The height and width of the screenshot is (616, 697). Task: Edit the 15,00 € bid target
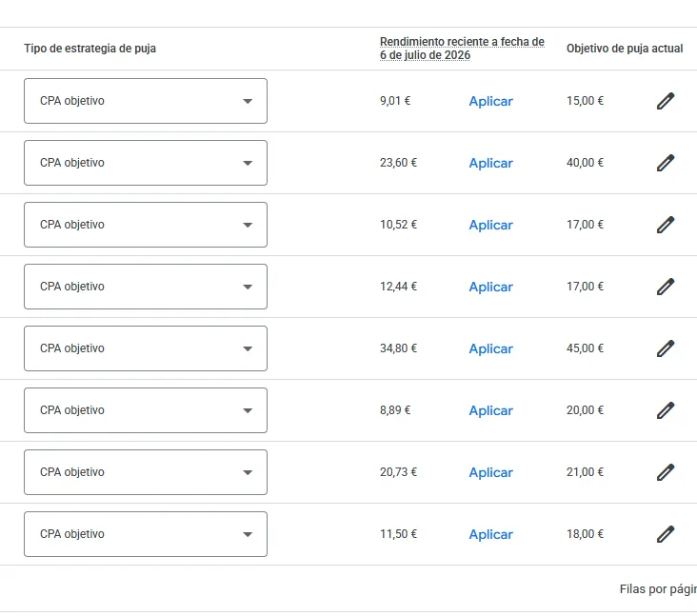666,101
